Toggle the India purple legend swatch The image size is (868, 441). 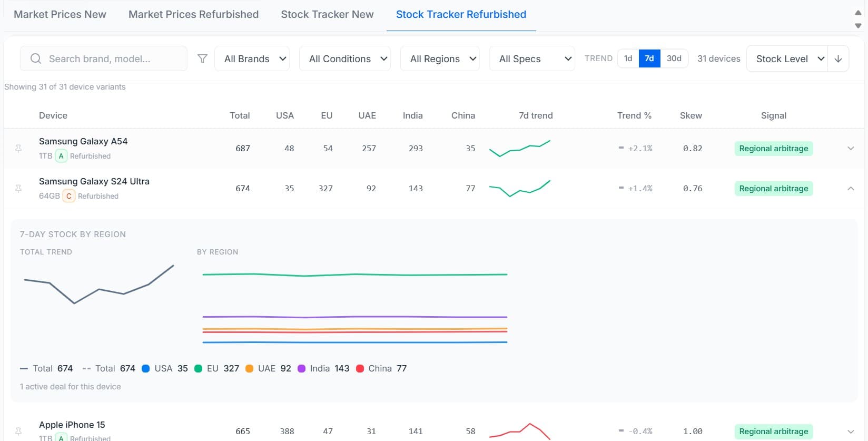pos(302,369)
